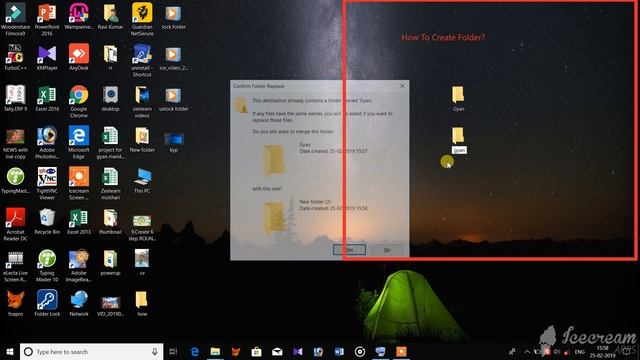This screenshot has width=640, height=360.
Task: Open PowerPoint 2016 desktop shortcut
Action: 47,19
